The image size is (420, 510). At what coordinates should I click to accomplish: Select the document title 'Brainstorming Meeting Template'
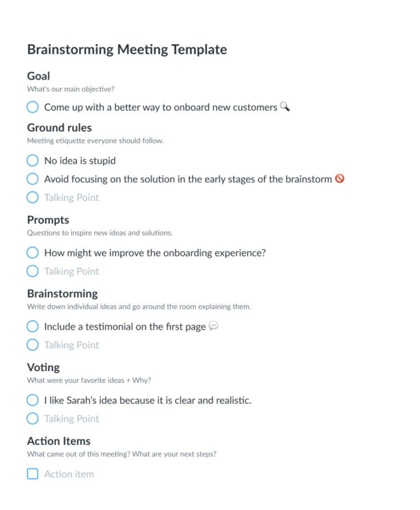[x=127, y=49]
